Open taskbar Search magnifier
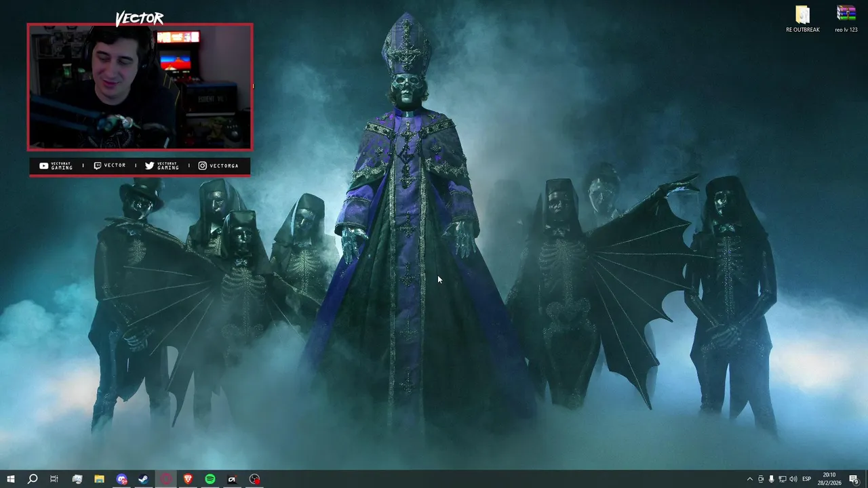Image resolution: width=868 pixels, height=488 pixels. 32,479
